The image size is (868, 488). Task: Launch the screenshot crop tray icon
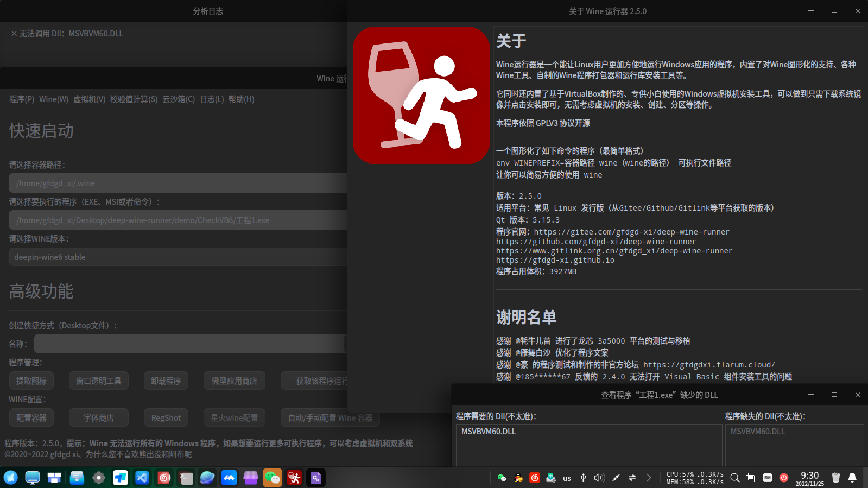pos(751,478)
